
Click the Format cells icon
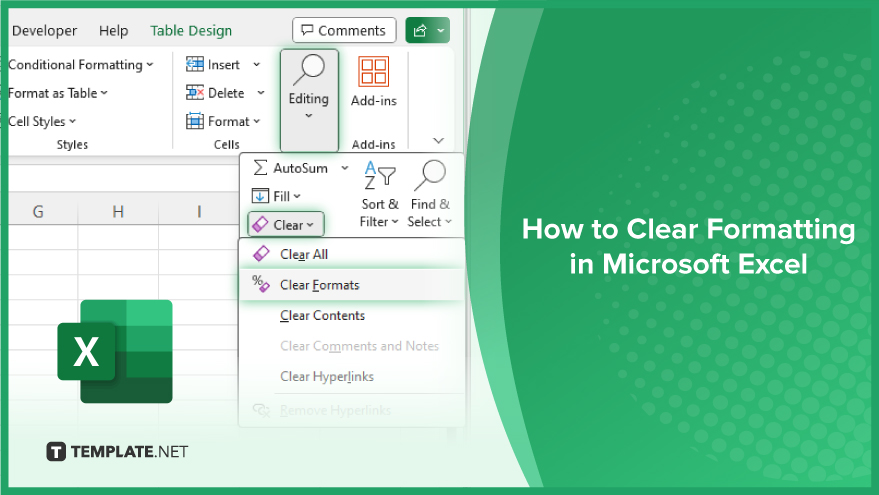pyautogui.click(x=195, y=121)
